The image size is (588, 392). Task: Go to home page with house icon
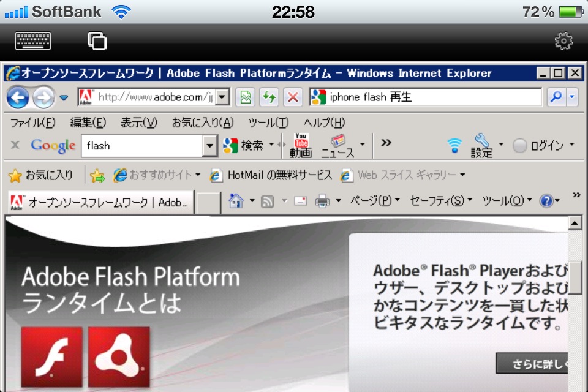pyautogui.click(x=236, y=202)
